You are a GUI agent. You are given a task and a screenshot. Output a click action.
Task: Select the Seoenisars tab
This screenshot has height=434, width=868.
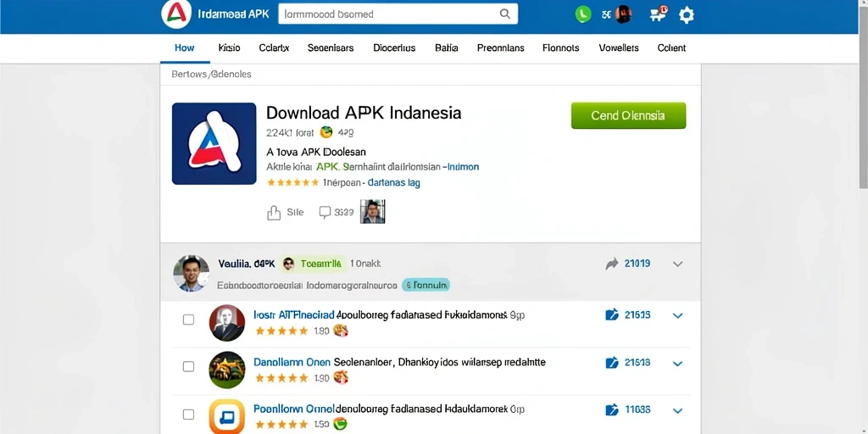[331, 48]
